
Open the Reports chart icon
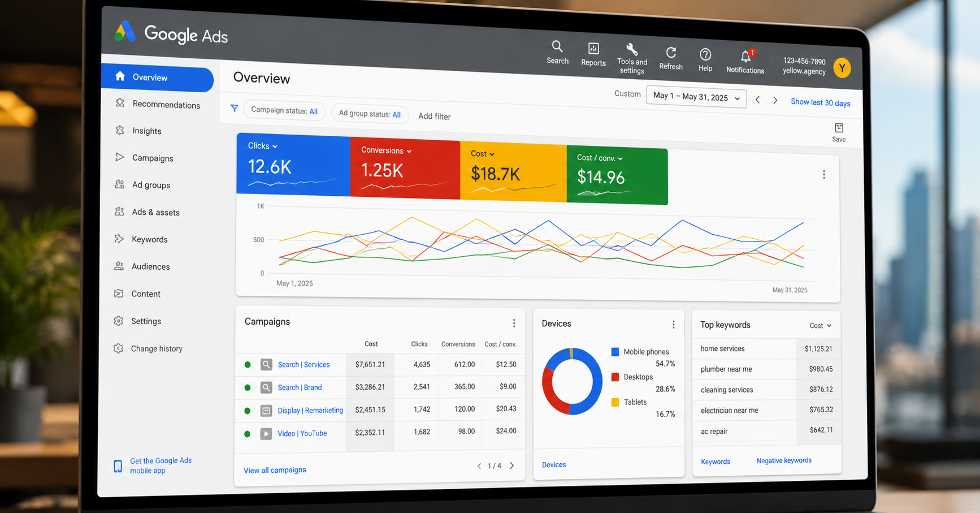pyautogui.click(x=593, y=49)
